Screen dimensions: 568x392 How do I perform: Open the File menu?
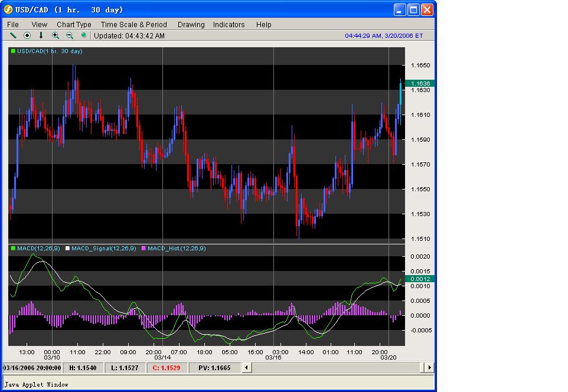tap(13, 24)
